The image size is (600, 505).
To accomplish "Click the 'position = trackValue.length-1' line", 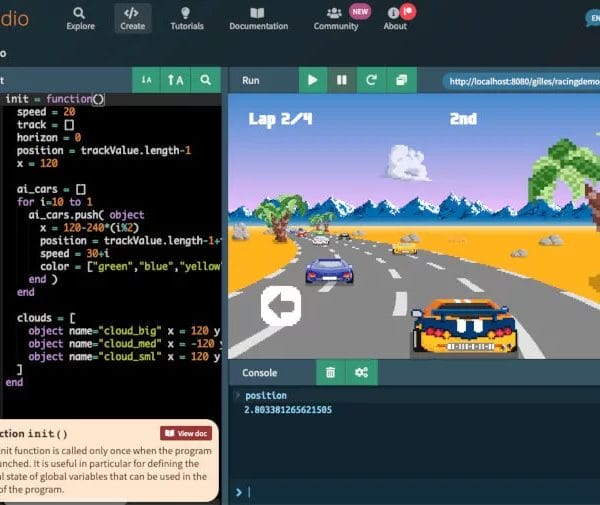I will (104, 150).
